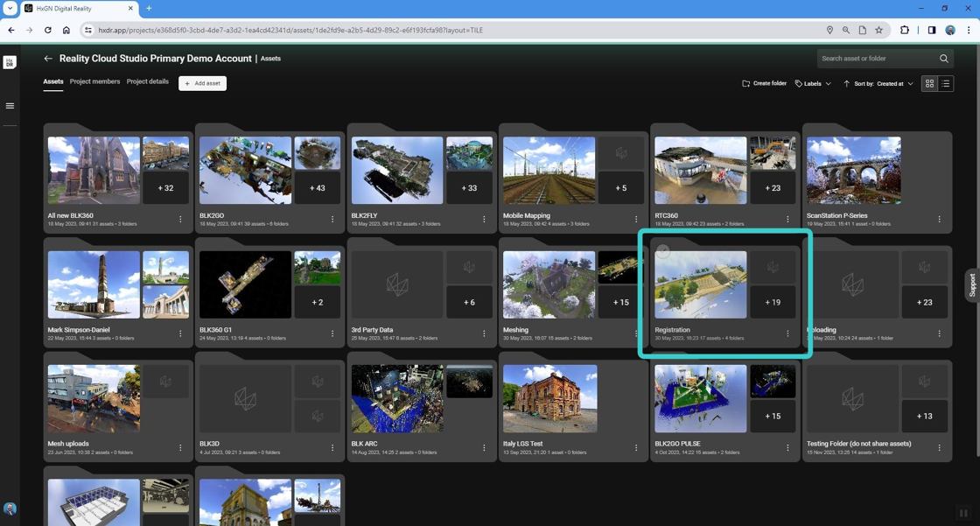
Task: Open options menu for All new BLK360 folder
Action: 180,220
